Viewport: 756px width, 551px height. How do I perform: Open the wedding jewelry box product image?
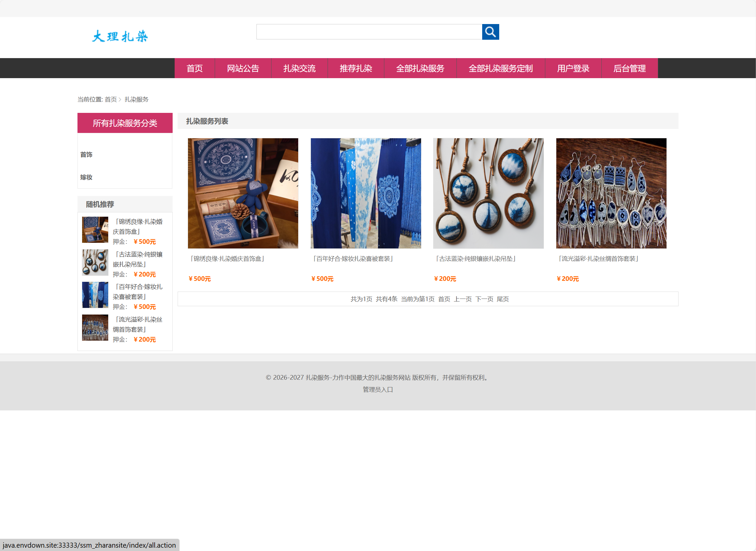243,193
